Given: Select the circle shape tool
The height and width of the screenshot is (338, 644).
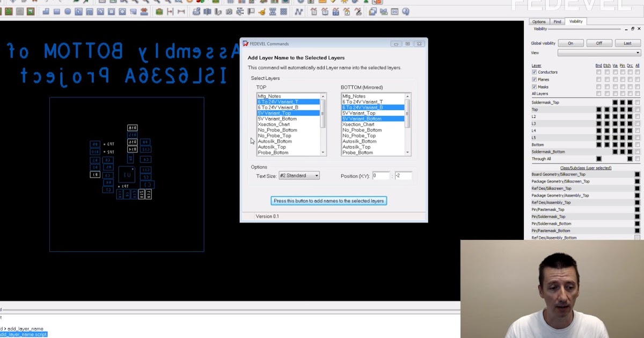Looking at the screenshot, I should tap(67, 12).
